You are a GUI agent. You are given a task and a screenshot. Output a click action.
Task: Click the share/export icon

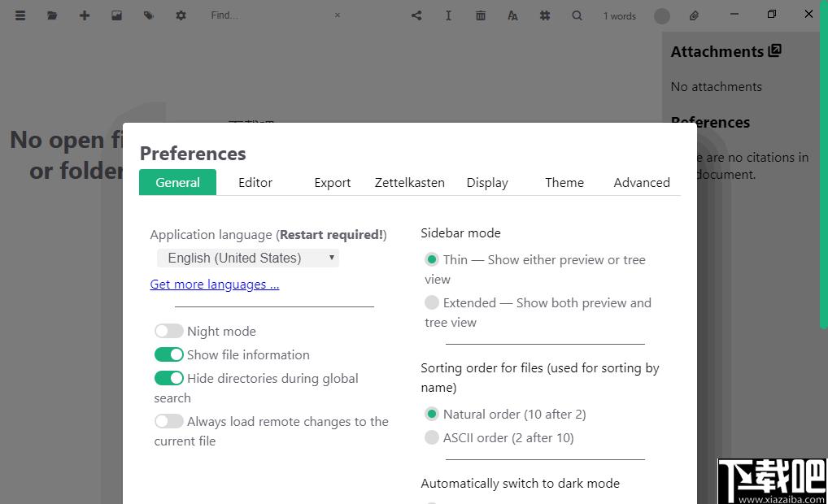(416, 15)
